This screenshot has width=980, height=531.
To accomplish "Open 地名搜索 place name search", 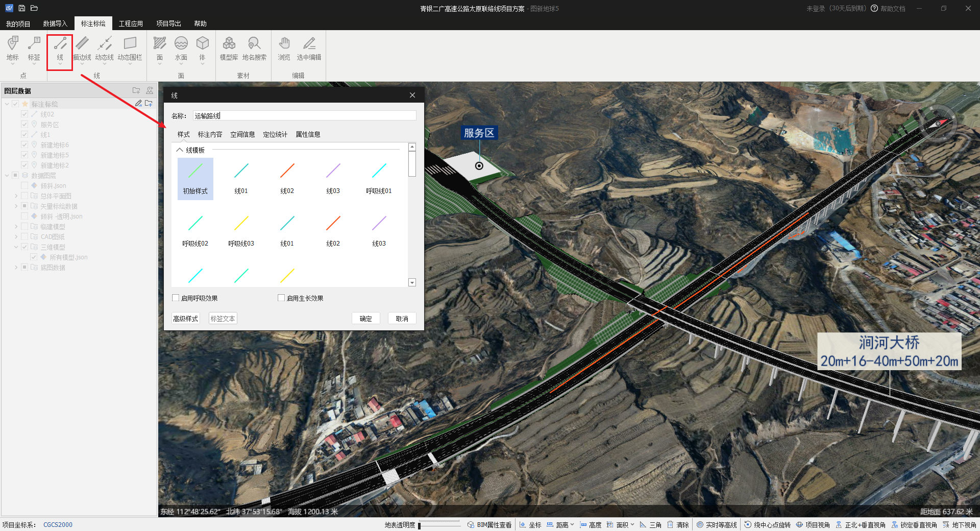I will pyautogui.click(x=254, y=49).
